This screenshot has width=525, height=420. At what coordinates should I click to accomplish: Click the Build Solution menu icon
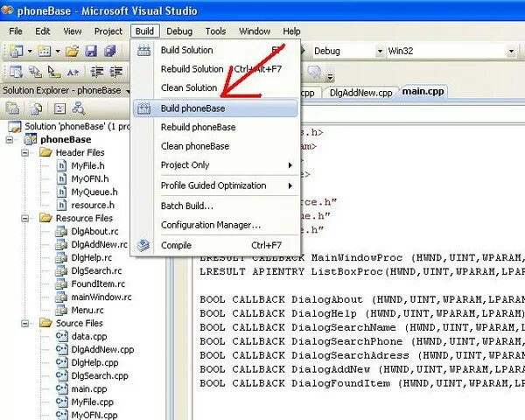pos(144,51)
